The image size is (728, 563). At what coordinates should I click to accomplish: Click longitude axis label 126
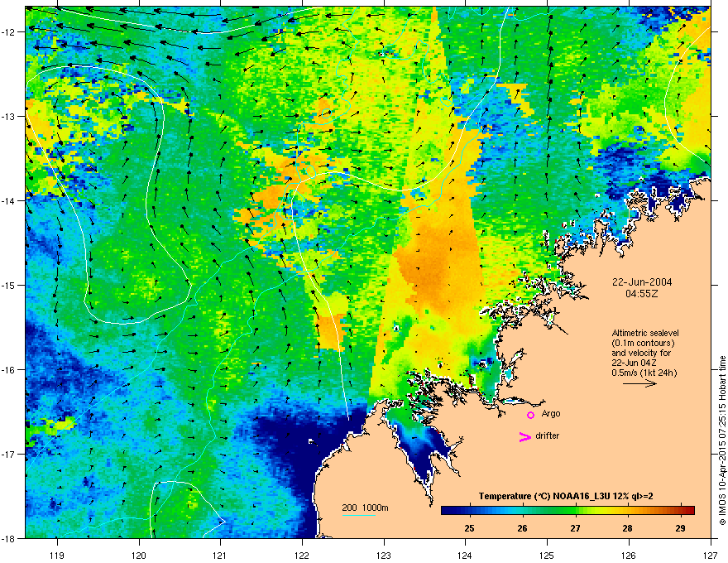click(x=629, y=555)
